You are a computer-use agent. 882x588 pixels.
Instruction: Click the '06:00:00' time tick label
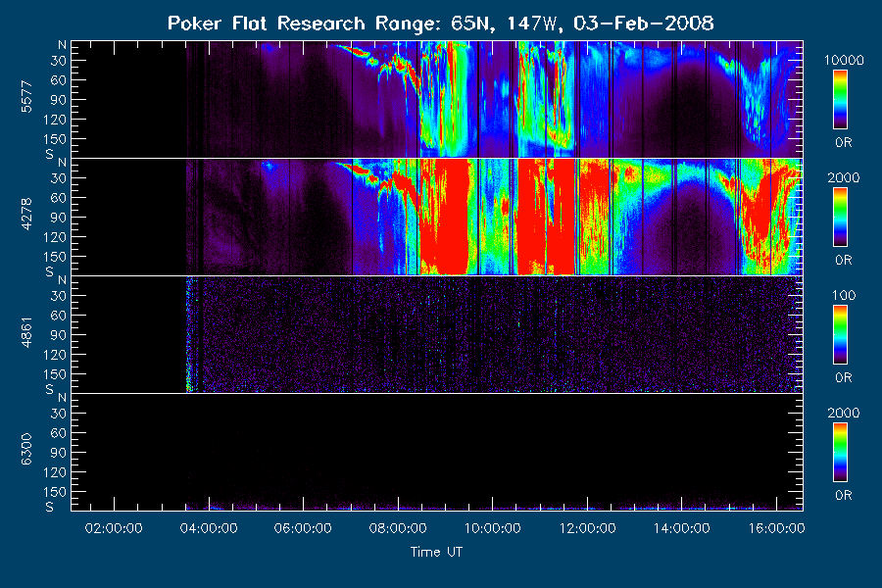(303, 528)
